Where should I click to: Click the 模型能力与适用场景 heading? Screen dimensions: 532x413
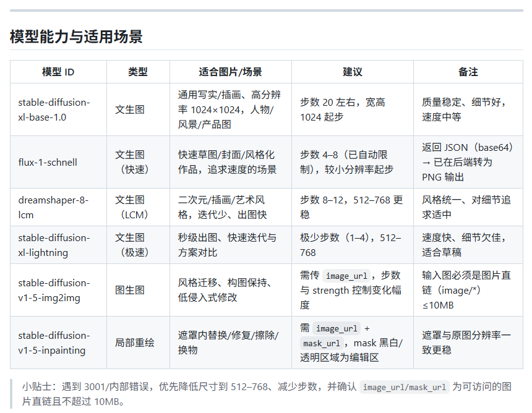[76, 37]
